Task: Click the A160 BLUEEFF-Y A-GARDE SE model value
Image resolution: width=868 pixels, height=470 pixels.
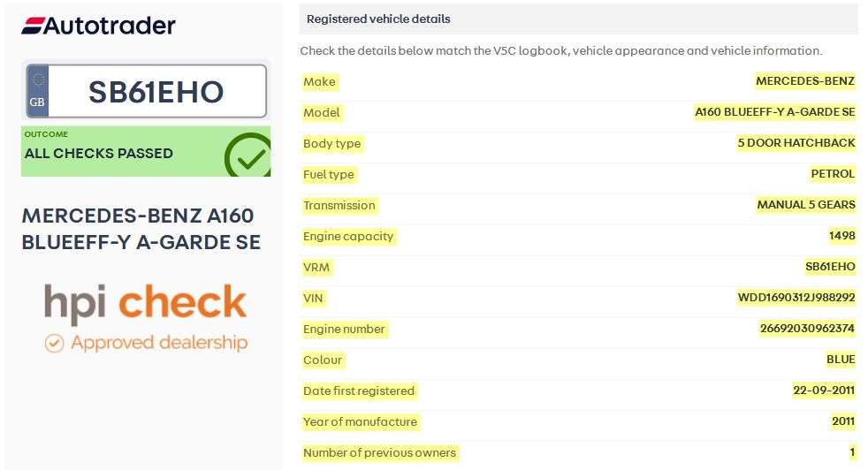Action: [x=774, y=112]
